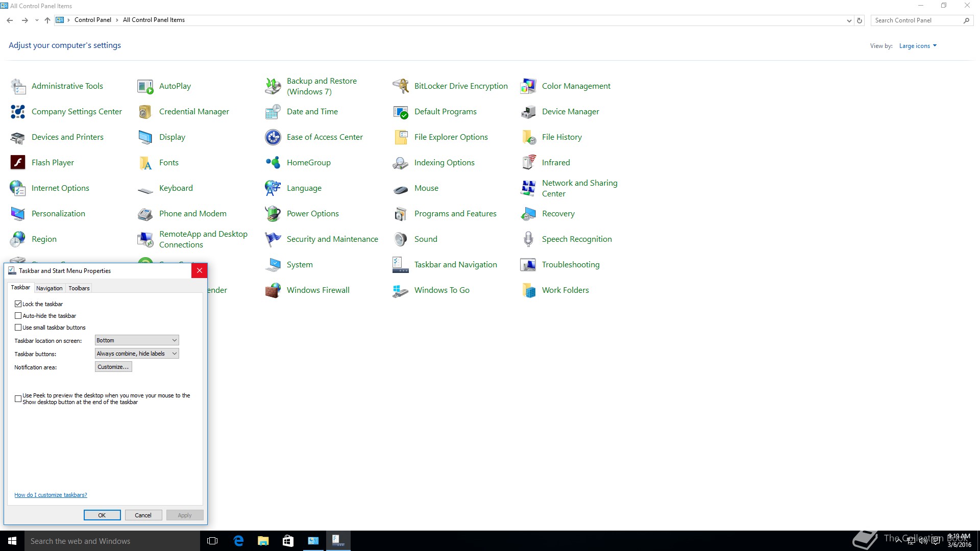The height and width of the screenshot is (551, 980).
Task: Open the Infrared icon
Action: (x=528, y=163)
